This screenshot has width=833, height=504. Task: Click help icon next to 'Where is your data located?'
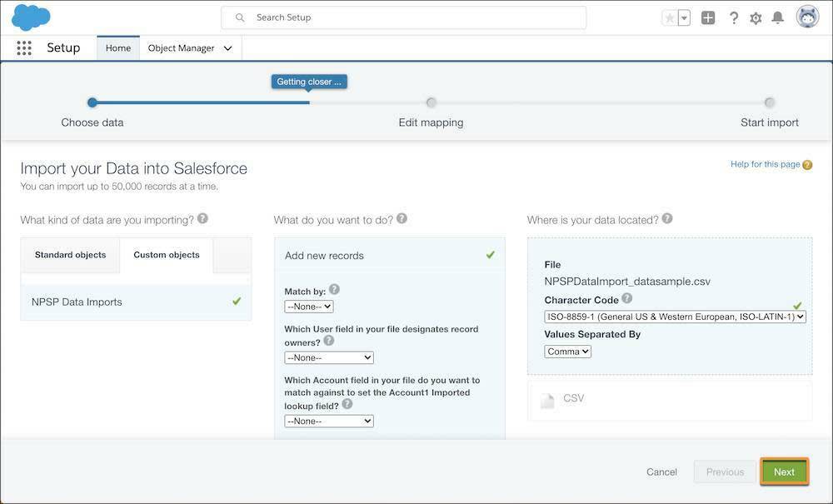[667, 218]
